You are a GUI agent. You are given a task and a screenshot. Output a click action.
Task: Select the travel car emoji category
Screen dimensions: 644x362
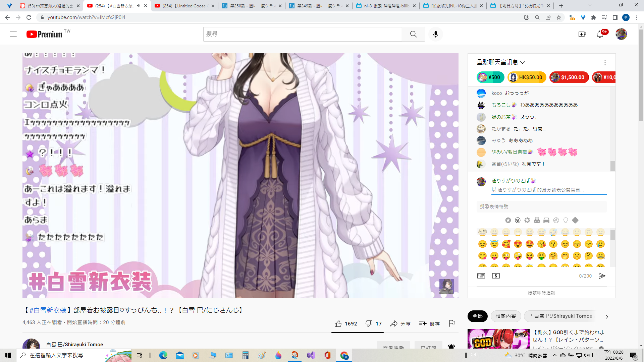click(546, 220)
